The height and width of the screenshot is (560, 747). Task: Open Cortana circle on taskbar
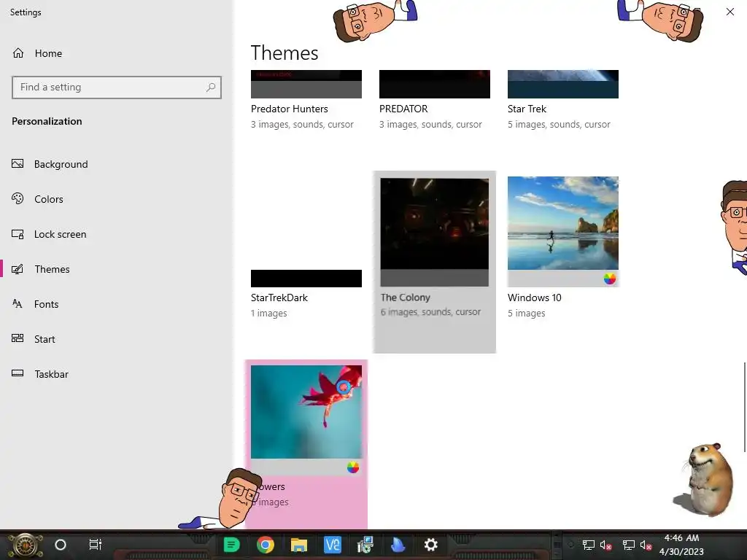click(61, 545)
